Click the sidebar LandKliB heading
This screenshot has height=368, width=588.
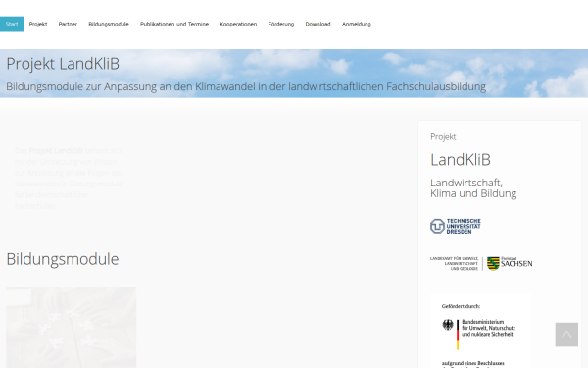tap(461, 160)
